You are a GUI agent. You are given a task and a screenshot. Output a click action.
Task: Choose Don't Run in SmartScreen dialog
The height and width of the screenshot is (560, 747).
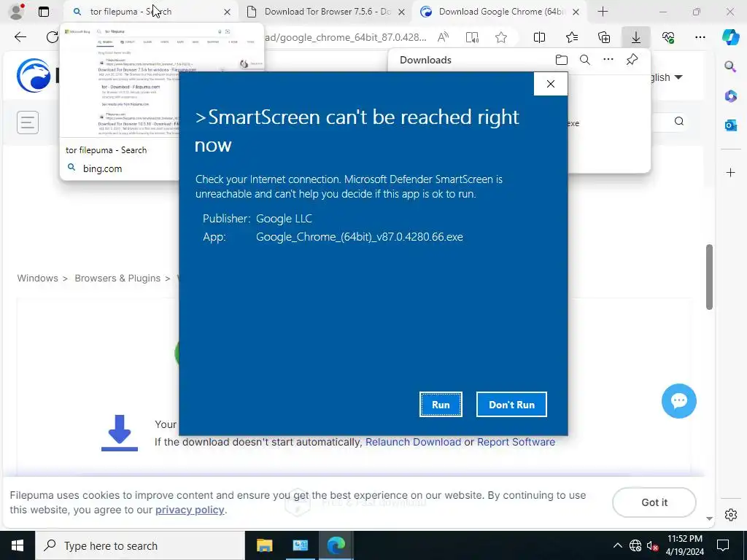[511, 404]
